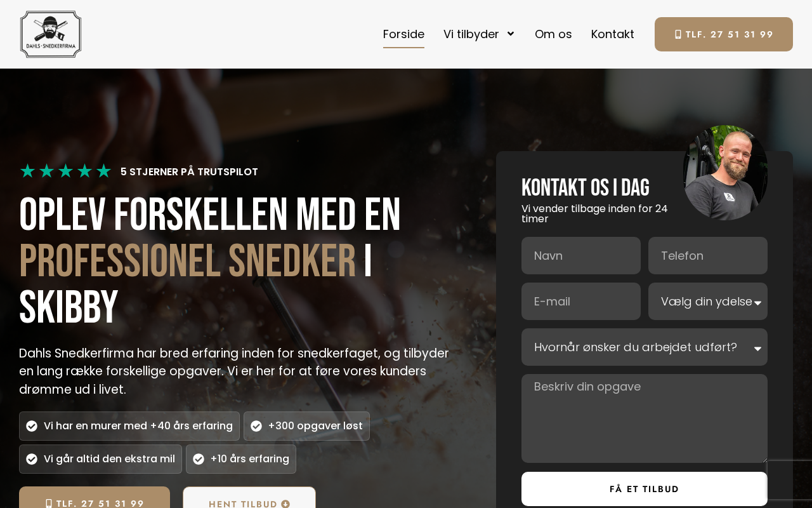Click the phone icon in header button

pyautogui.click(x=678, y=34)
